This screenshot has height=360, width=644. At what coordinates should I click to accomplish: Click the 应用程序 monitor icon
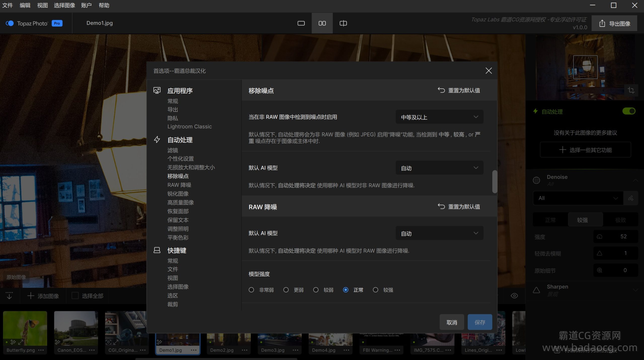tap(157, 91)
